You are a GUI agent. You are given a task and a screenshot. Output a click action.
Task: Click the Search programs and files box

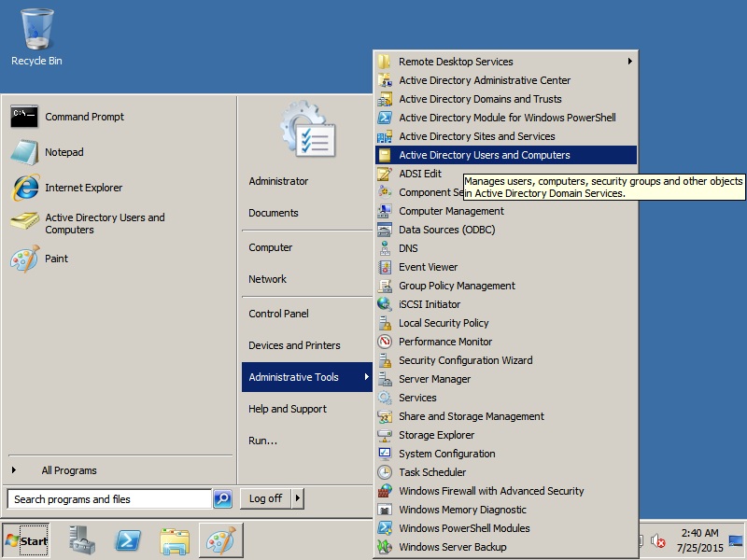coord(108,499)
